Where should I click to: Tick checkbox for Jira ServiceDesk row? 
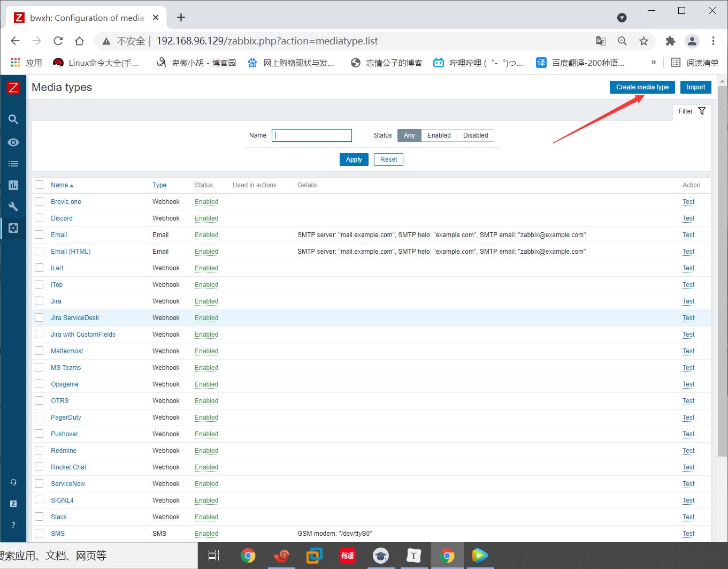(39, 317)
